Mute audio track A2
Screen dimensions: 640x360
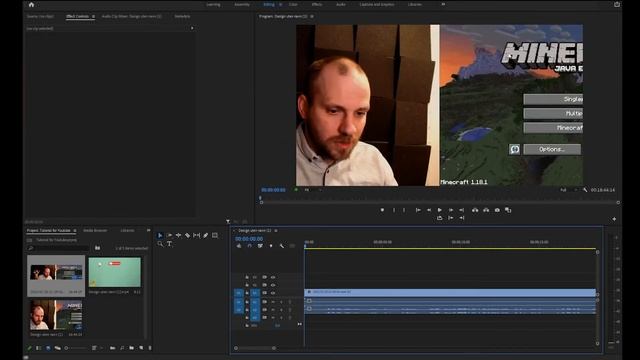click(273, 310)
